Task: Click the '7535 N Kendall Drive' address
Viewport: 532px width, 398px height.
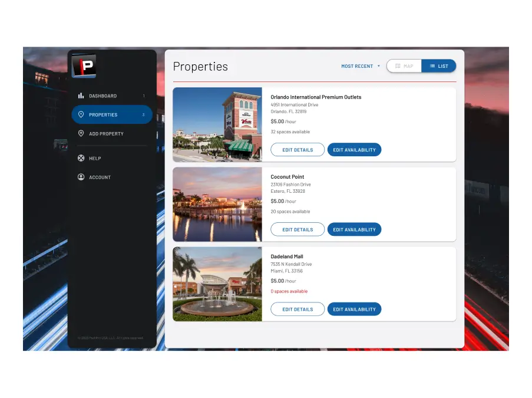Action: tap(291, 264)
